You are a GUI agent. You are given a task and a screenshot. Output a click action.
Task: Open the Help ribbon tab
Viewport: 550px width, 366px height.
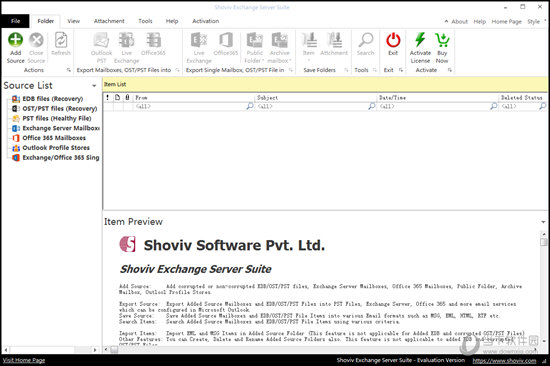coord(172,21)
